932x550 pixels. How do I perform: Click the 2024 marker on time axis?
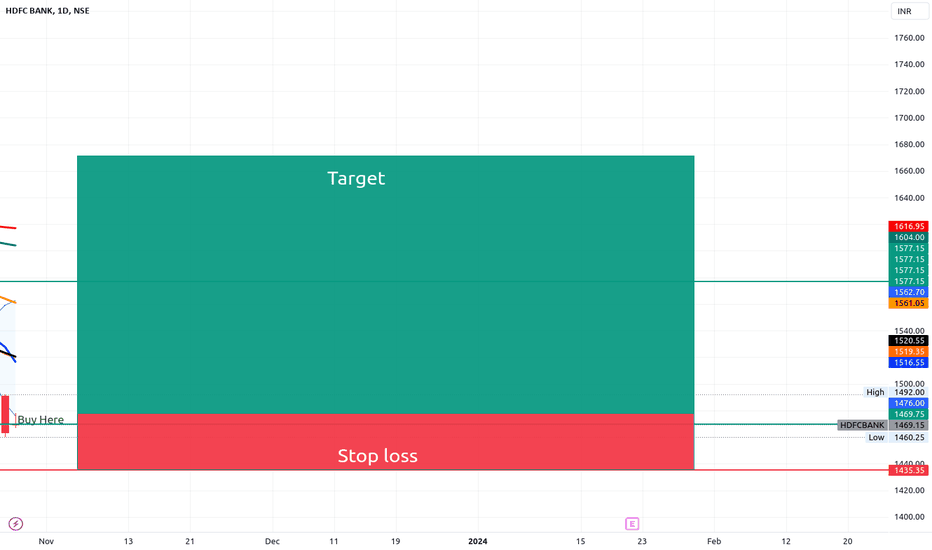coord(478,541)
